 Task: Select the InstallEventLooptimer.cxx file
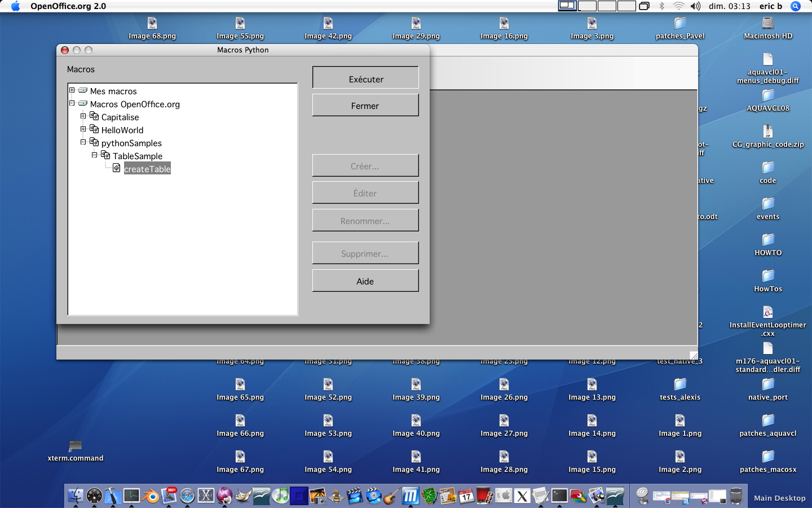click(x=768, y=312)
